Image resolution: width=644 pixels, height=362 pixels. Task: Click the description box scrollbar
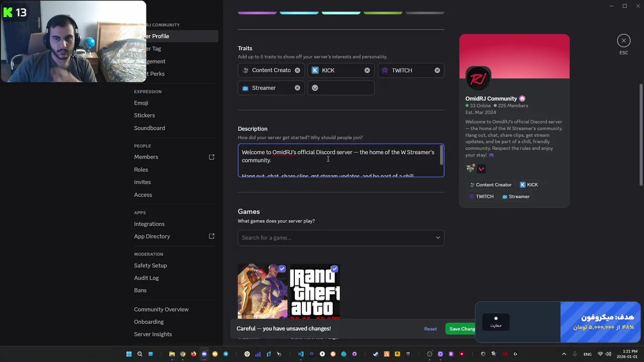coord(442,155)
